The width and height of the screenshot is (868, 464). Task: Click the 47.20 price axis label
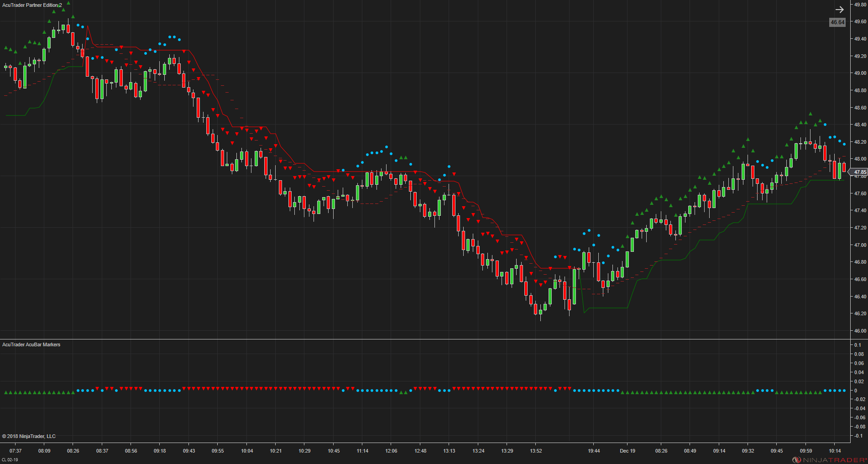click(860, 228)
